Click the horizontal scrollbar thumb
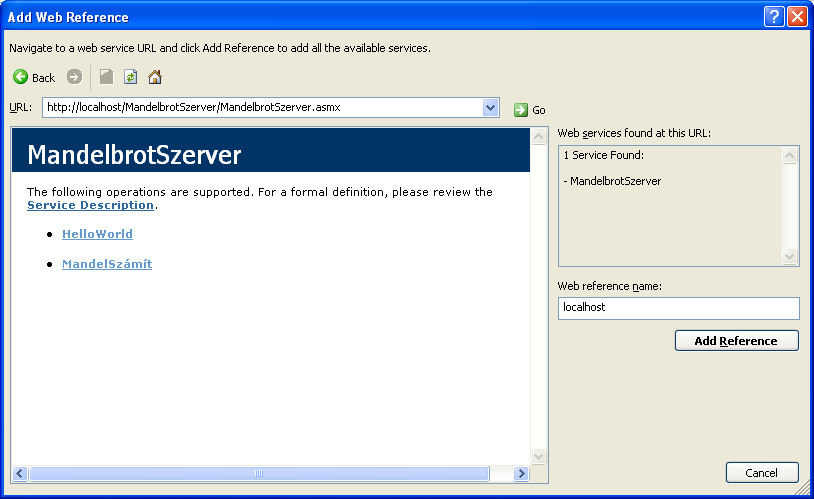This screenshot has width=814, height=499. [259, 473]
